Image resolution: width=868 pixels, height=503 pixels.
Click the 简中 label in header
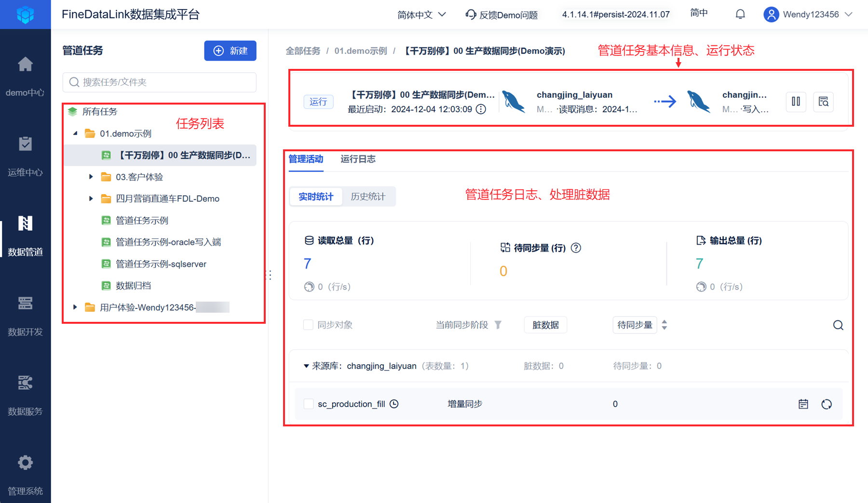coord(699,13)
